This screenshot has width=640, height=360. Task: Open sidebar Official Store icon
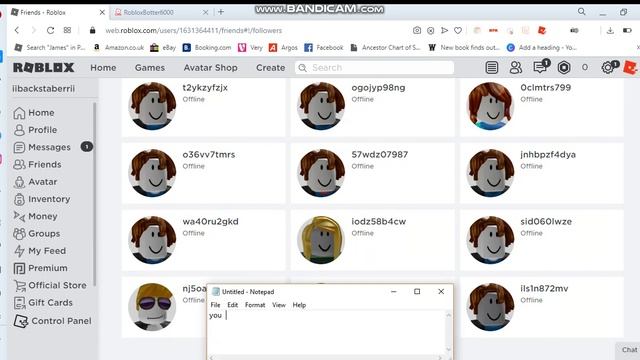click(19, 285)
